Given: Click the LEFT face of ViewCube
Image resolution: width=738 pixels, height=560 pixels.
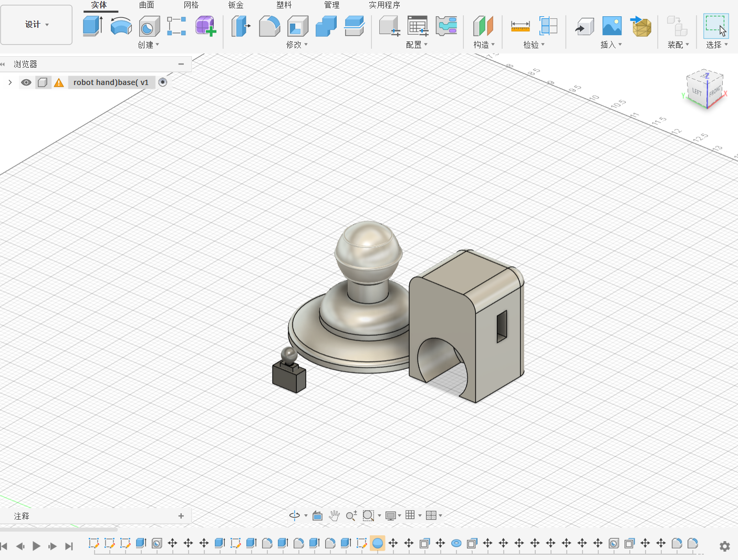Looking at the screenshot, I should 697,91.
